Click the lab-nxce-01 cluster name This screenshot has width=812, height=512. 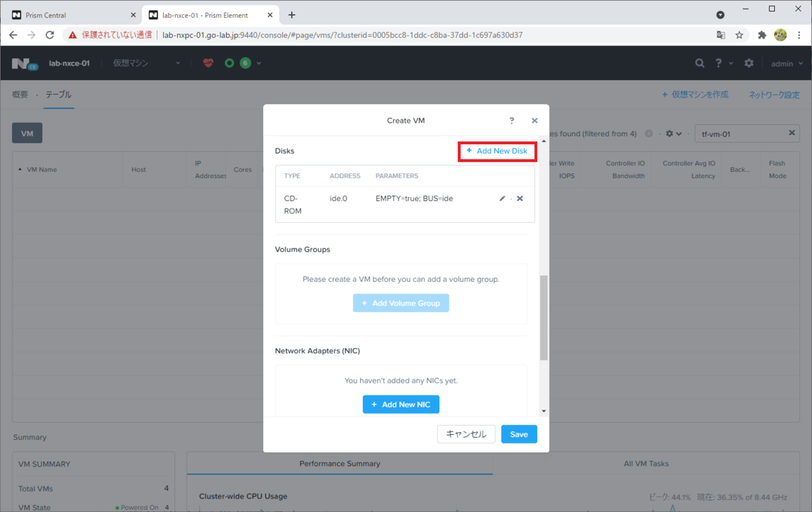69,63
